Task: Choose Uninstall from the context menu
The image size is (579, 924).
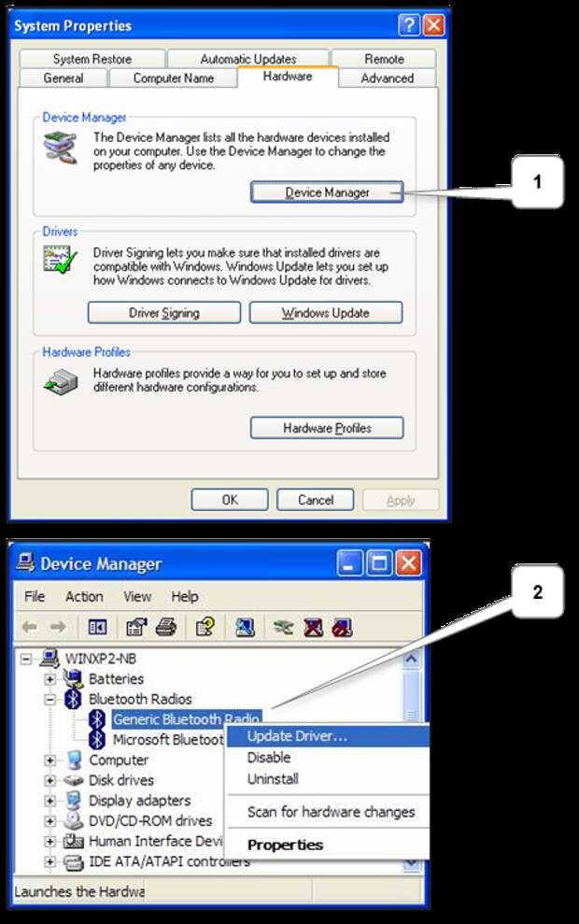Action: pyautogui.click(x=328, y=779)
